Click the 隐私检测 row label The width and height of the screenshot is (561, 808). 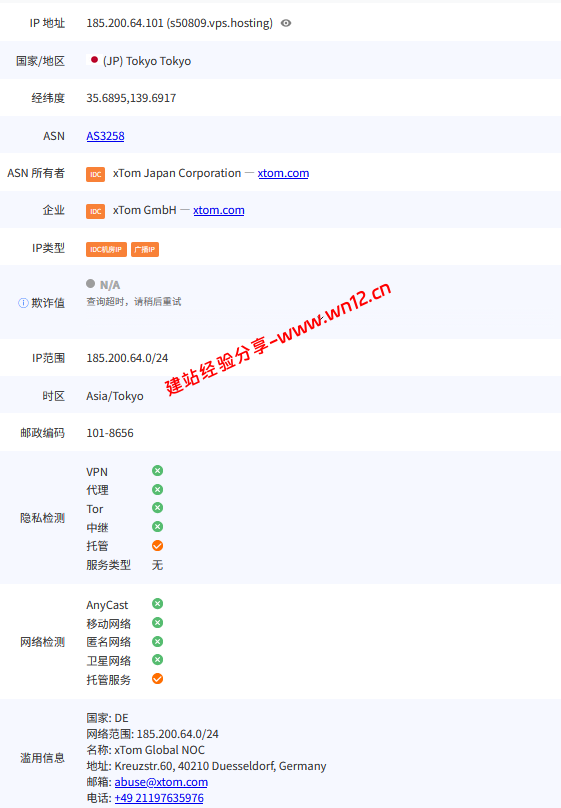tap(42, 518)
